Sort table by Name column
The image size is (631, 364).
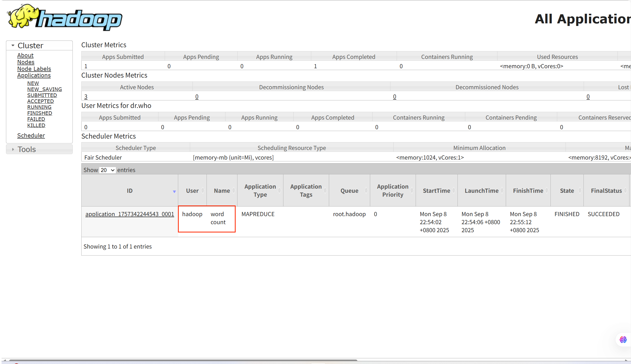(222, 191)
